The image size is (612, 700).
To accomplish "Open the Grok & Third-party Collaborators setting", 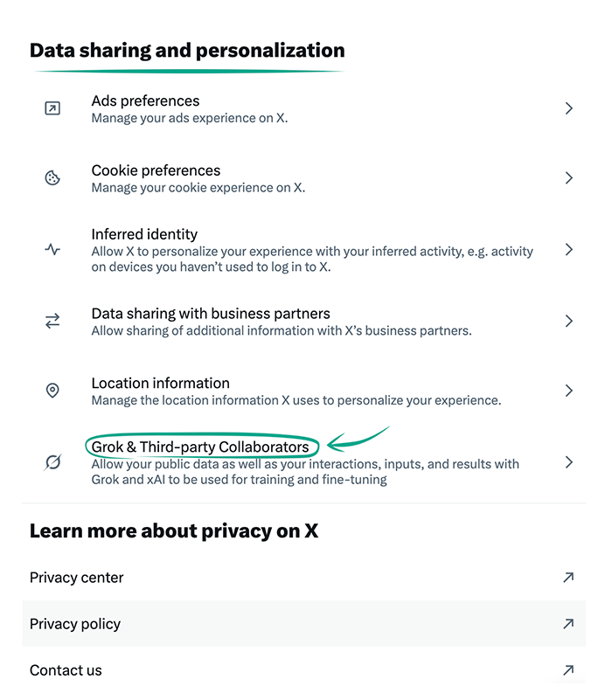I will 200,447.
